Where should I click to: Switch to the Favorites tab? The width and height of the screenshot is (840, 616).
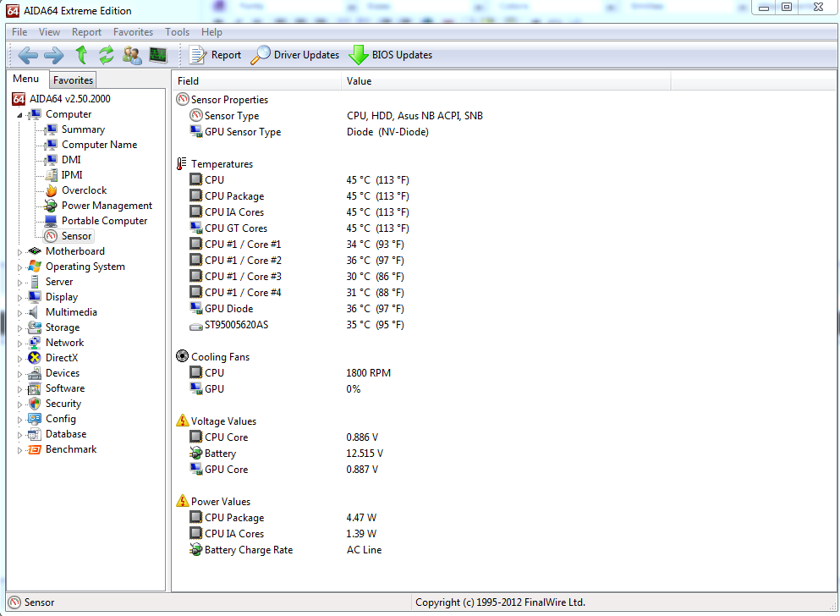(73, 80)
